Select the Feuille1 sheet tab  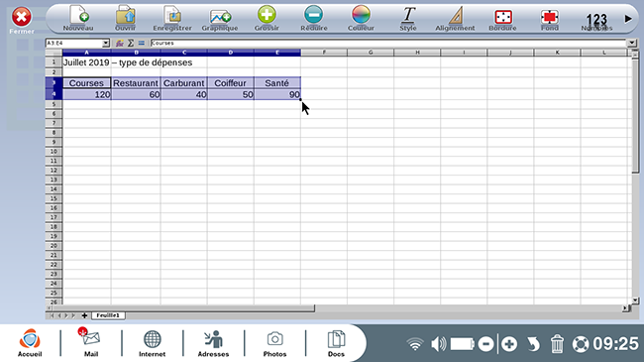point(108,315)
